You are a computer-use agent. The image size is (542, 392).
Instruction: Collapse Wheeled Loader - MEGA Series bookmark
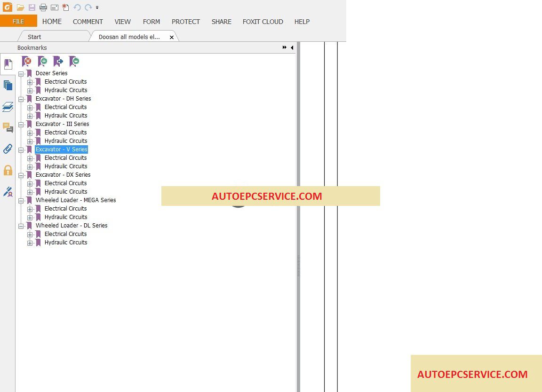click(21, 201)
